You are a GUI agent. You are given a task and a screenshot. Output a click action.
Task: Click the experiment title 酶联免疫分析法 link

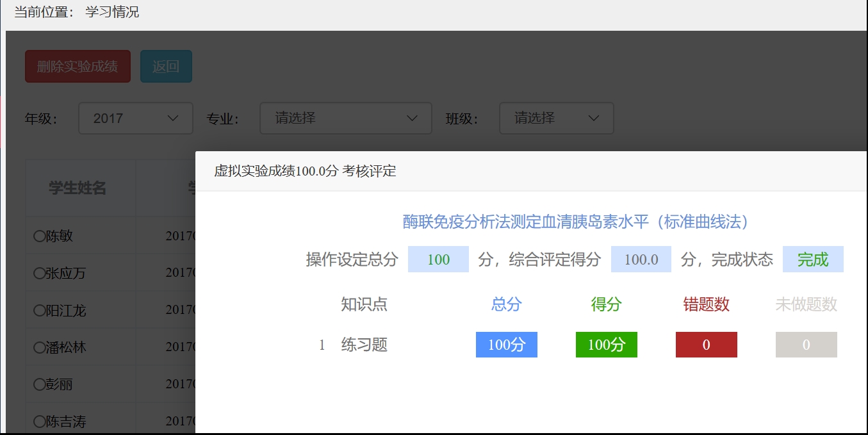(575, 222)
